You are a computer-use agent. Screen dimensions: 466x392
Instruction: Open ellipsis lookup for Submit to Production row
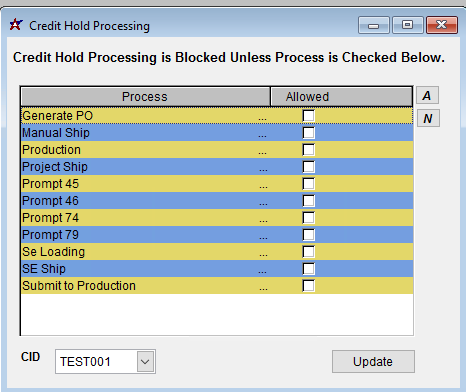(x=263, y=286)
